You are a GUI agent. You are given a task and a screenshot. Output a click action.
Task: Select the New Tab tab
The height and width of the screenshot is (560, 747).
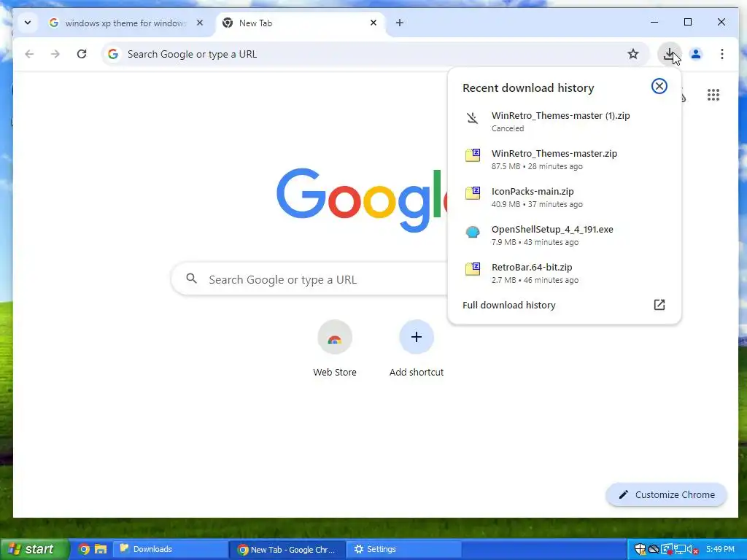[300, 23]
